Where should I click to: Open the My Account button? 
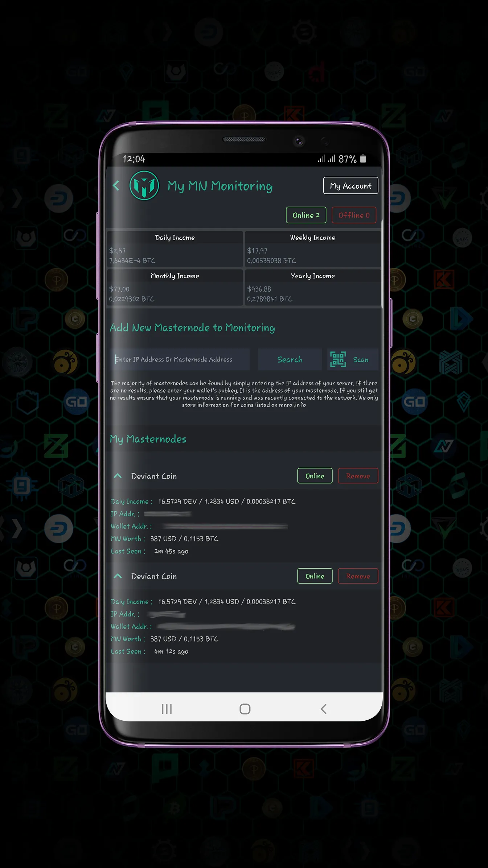click(350, 186)
